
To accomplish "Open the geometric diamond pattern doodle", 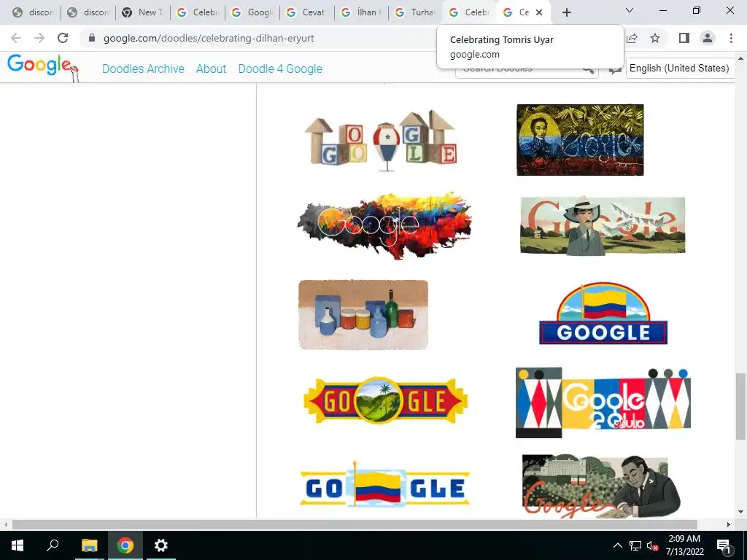I will point(603,402).
